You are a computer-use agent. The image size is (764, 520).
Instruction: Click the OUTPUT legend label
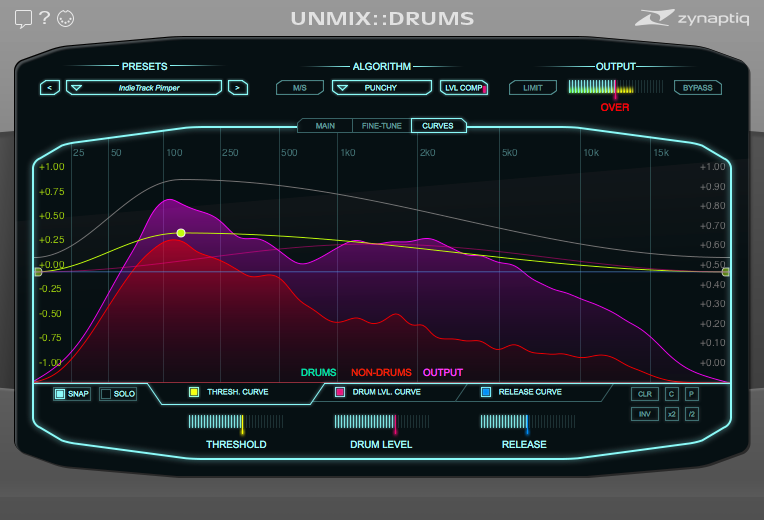[x=442, y=372]
